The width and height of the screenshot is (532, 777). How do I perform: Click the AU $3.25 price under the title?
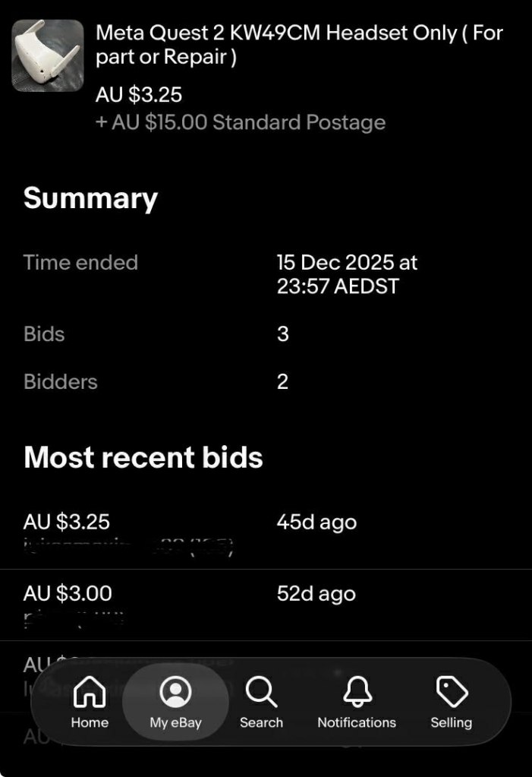(x=139, y=95)
